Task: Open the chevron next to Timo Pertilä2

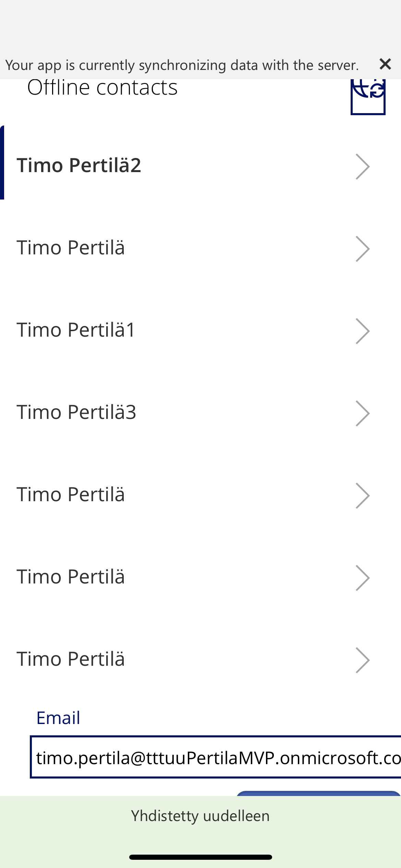Action: pyautogui.click(x=363, y=167)
